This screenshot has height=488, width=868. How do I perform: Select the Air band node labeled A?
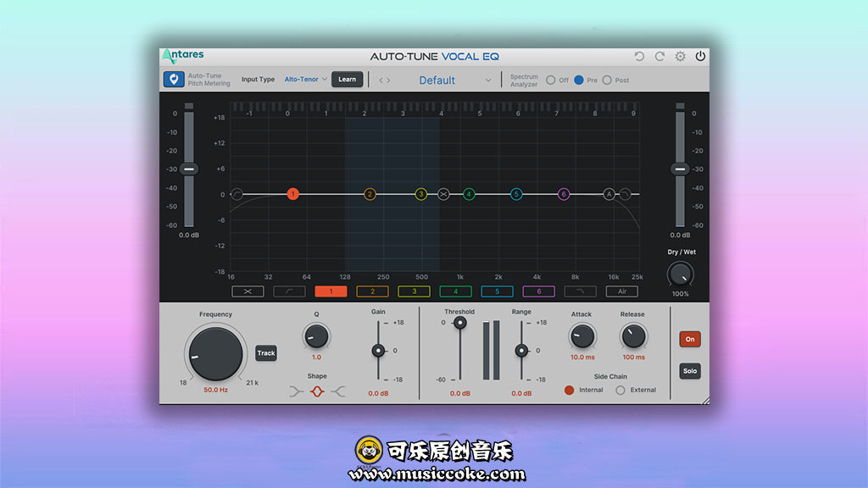click(609, 194)
